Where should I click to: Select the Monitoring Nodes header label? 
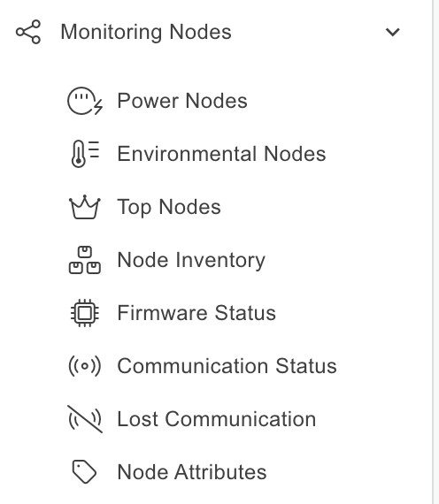146,32
